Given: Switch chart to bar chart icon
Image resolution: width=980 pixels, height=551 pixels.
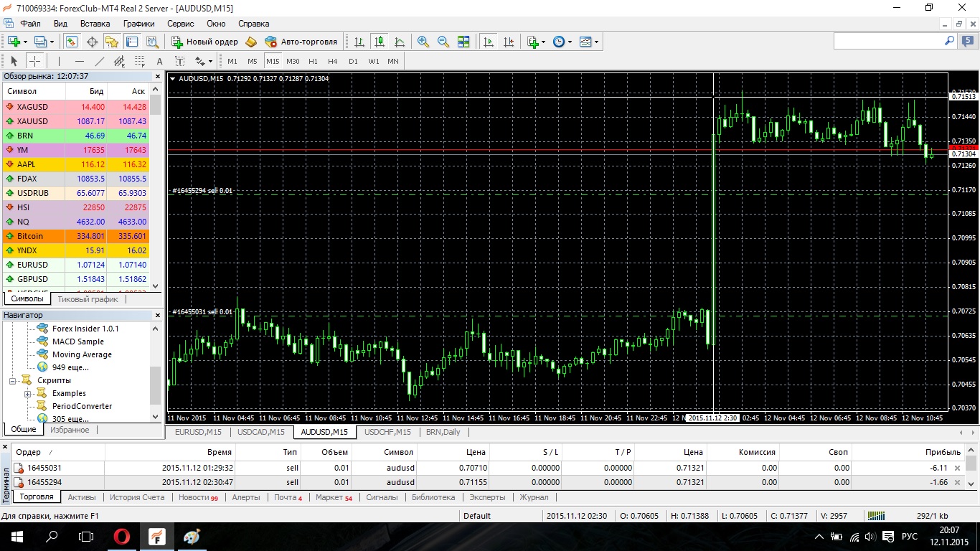Looking at the screenshot, I should (x=359, y=42).
